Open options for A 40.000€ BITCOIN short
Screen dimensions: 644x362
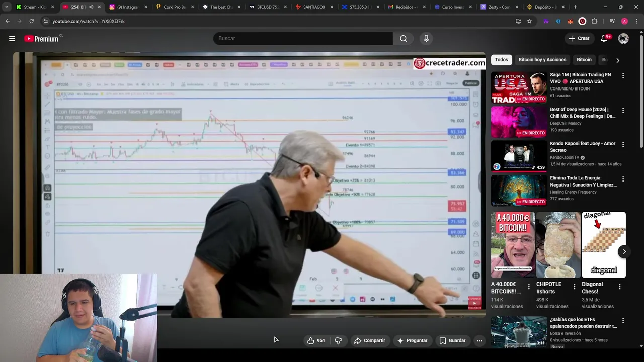tap(529, 287)
